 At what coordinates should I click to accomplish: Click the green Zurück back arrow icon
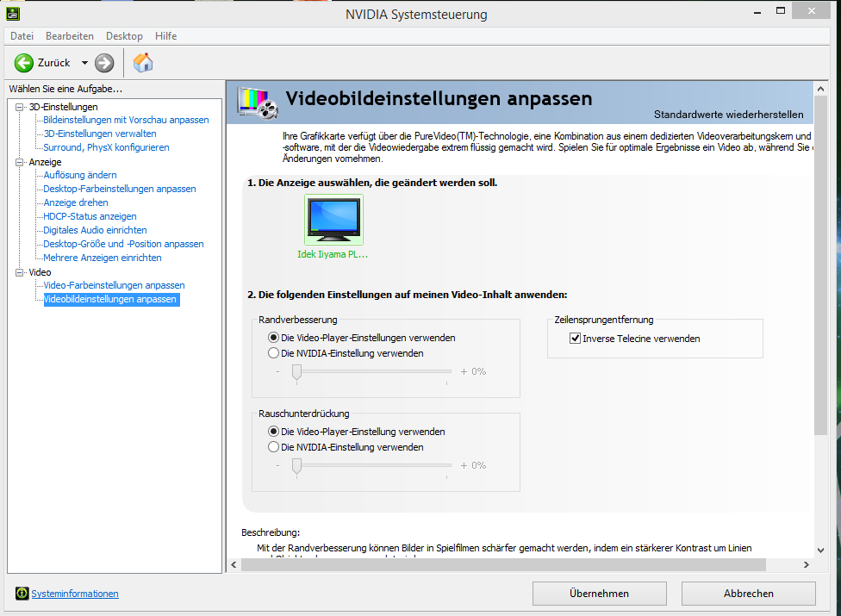pyautogui.click(x=23, y=63)
